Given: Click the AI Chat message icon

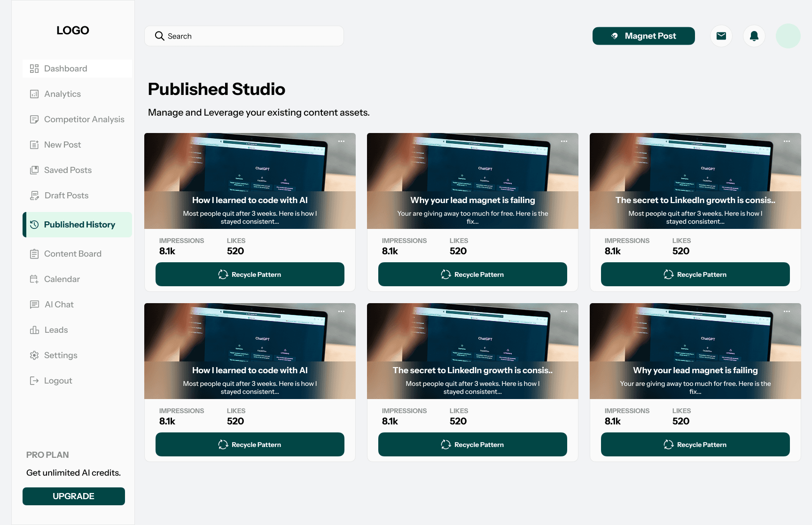Looking at the screenshot, I should click(34, 305).
